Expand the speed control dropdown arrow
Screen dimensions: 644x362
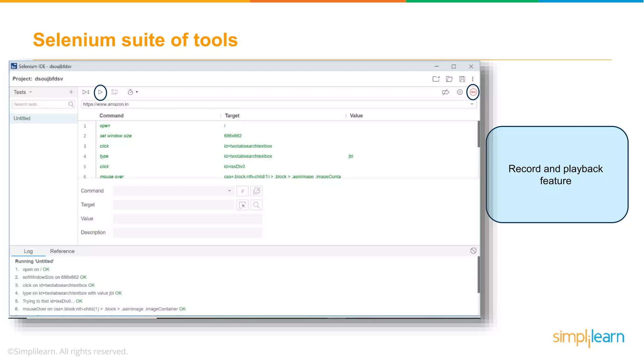click(x=137, y=92)
